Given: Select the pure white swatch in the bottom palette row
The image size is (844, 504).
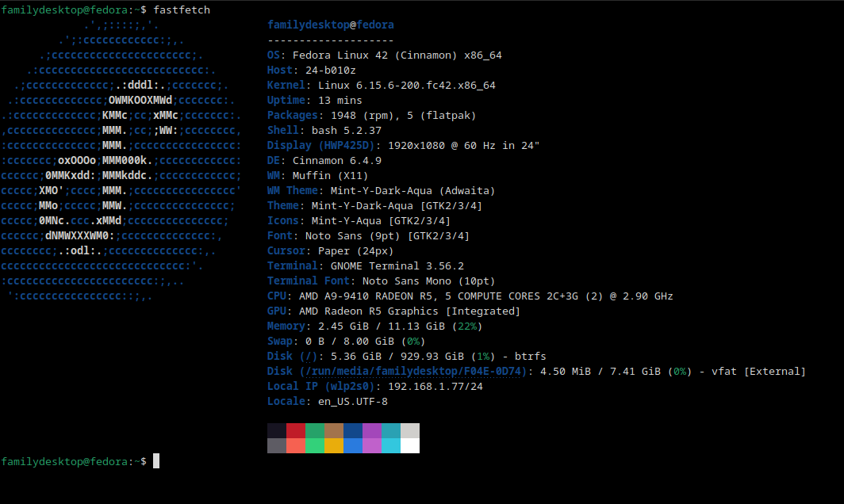Looking at the screenshot, I should (x=410, y=445).
